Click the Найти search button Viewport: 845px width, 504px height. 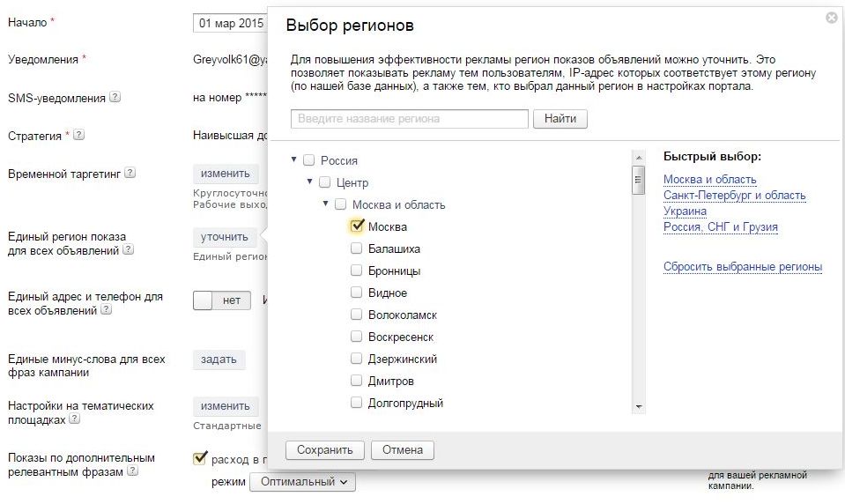coord(560,119)
